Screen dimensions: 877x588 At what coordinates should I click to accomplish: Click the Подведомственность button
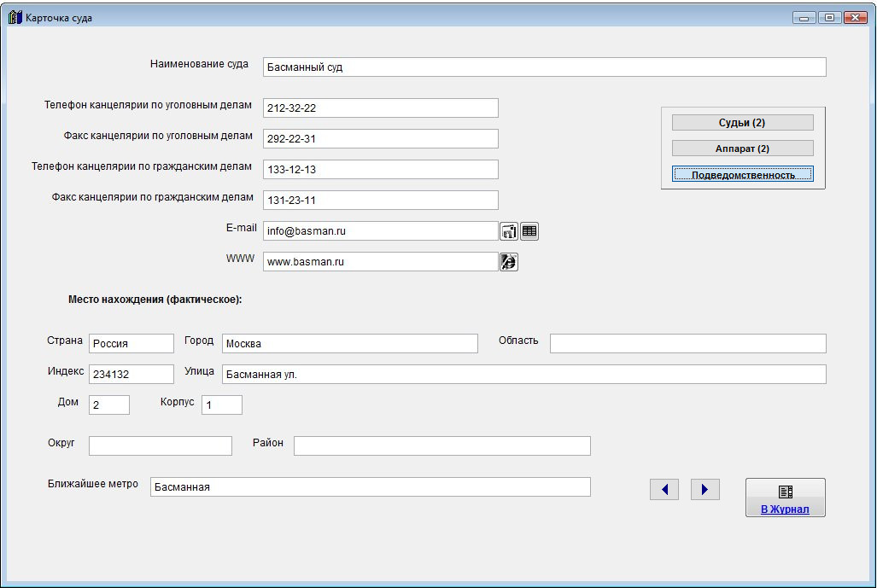point(742,174)
